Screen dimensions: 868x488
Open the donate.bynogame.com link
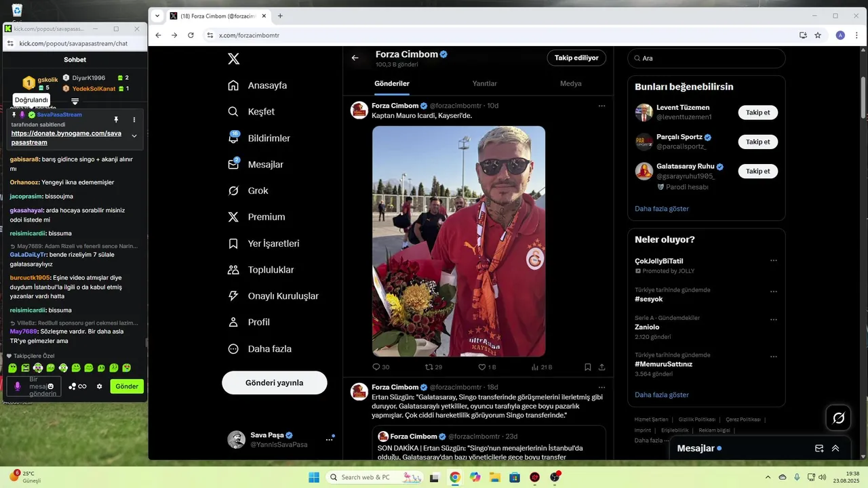(x=66, y=138)
